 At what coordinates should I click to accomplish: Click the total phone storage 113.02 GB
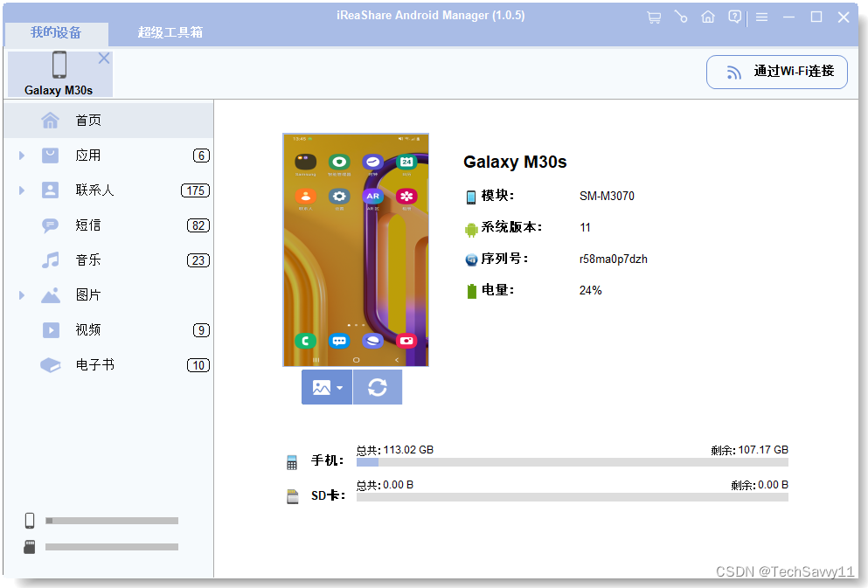click(x=408, y=450)
